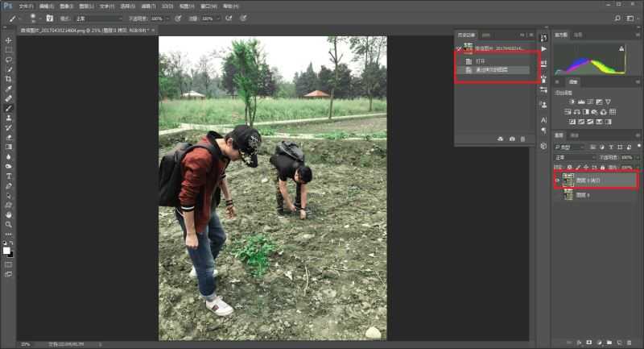This screenshot has height=349, width=644.
Task: Click the trash icon in History panel
Action: (x=522, y=139)
